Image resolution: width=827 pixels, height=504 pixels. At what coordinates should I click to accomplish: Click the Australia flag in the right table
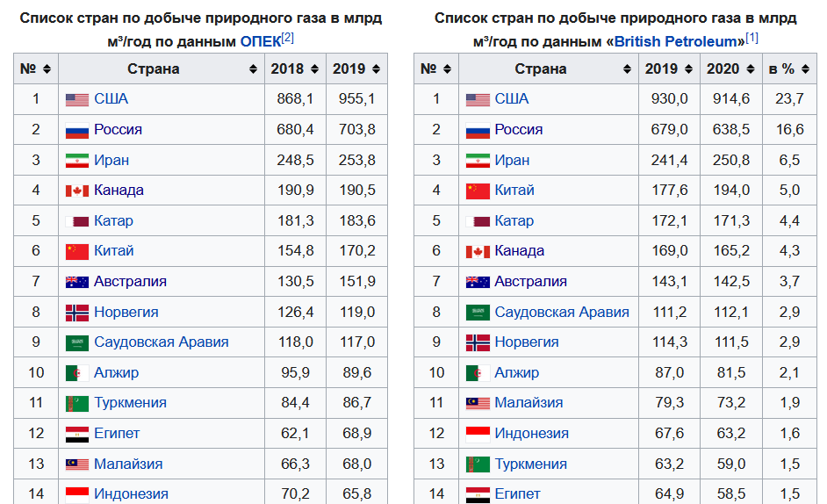478,282
